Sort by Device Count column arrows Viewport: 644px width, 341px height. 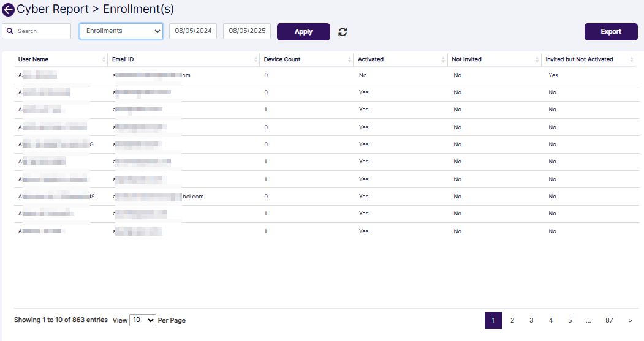(x=349, y=59)
